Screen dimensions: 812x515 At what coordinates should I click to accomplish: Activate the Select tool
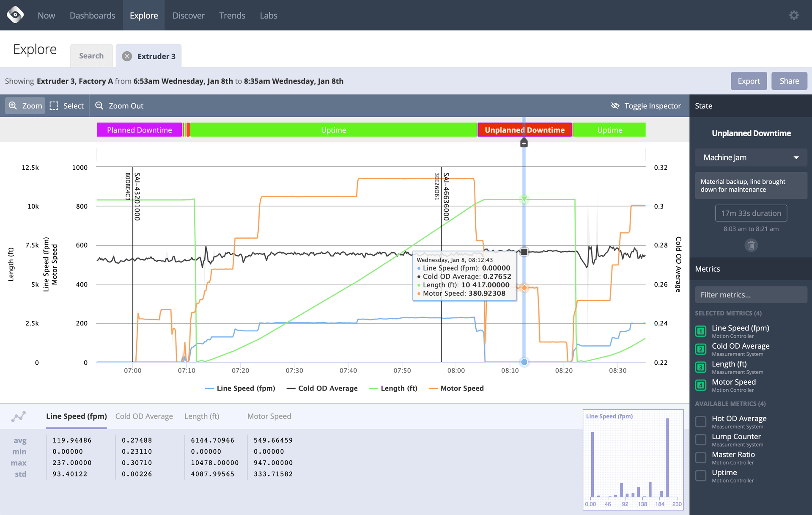click(66, 106)
